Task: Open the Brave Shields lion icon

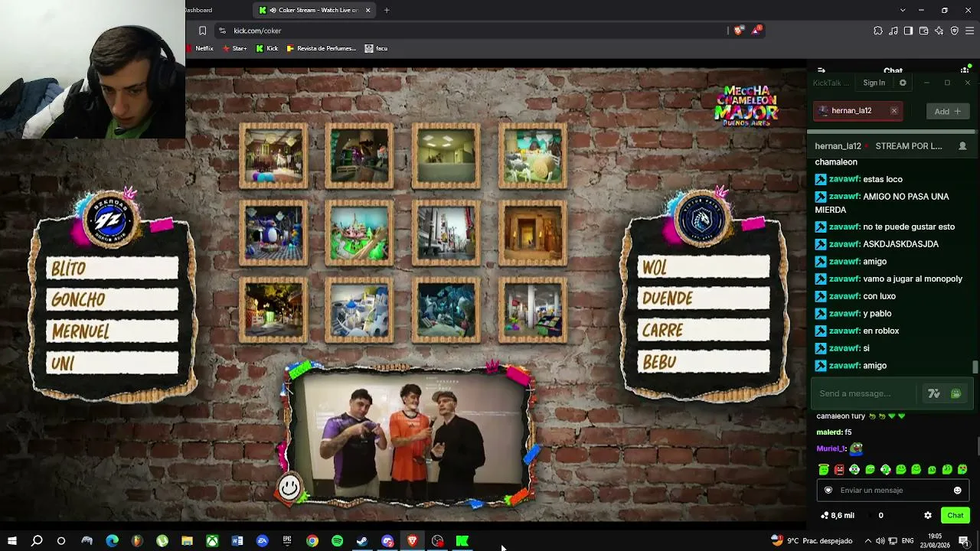Action: tap(738, 31)
